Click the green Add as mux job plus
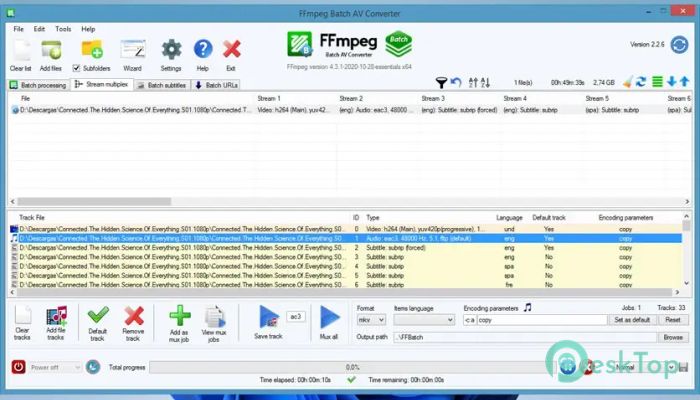This screenshot has height=400, width=700. pyautogui.click(x=179, y=316)
